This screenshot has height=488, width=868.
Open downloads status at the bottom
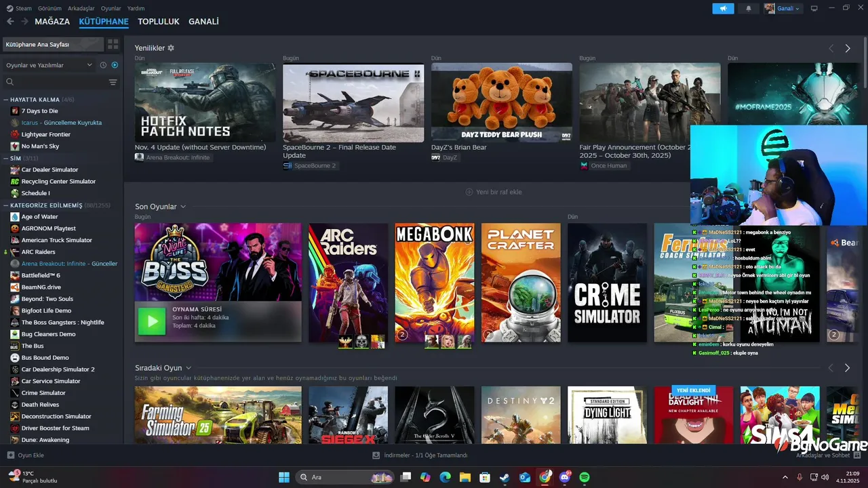click(x=420, y=455)
